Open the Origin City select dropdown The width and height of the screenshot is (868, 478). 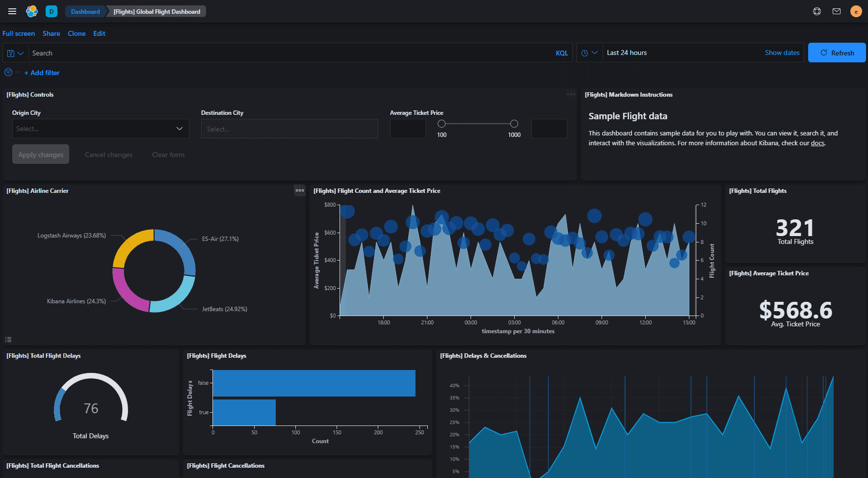coord(100,129)
